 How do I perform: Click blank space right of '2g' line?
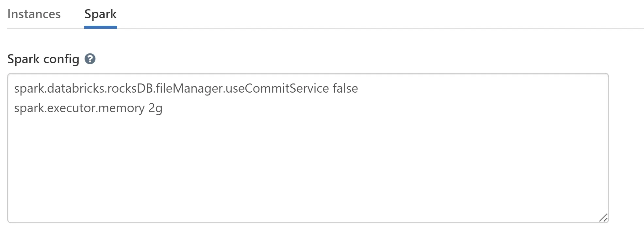359,108
